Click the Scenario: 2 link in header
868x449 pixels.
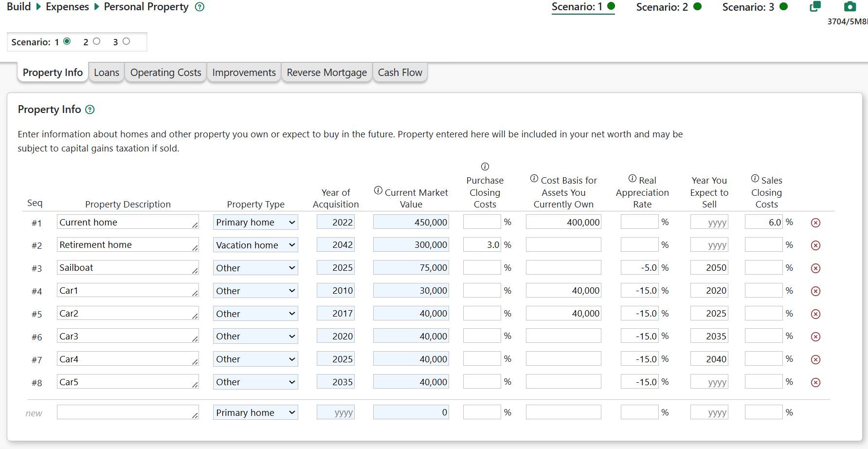point(662,7)
